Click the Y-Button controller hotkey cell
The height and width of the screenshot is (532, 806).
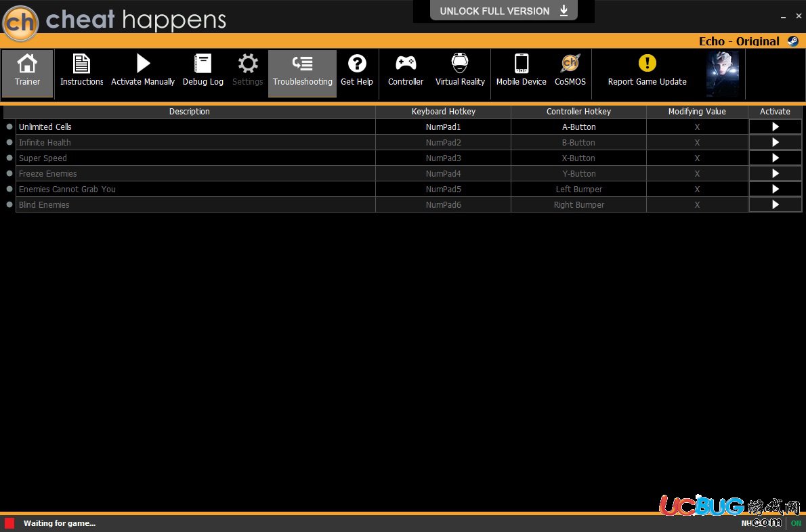click(579, 173)
